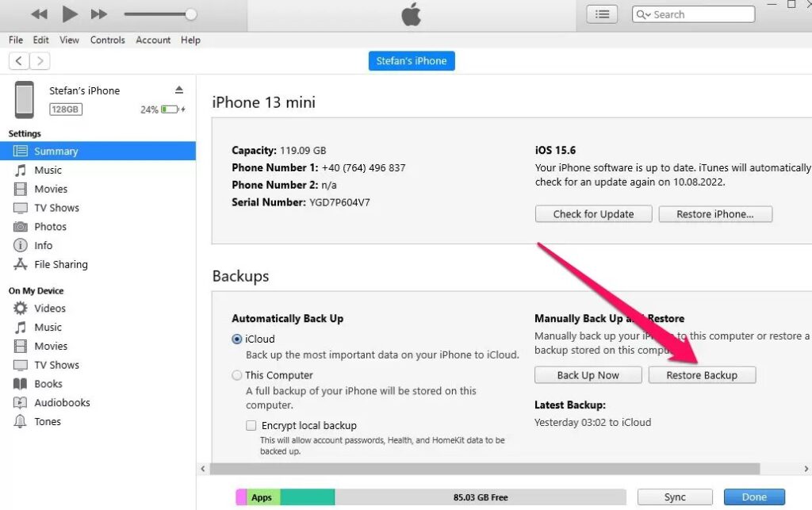This screenshot has height=510, width=812.
Task: Click the Stefan's iPhone device button
Action: (412, 60)
